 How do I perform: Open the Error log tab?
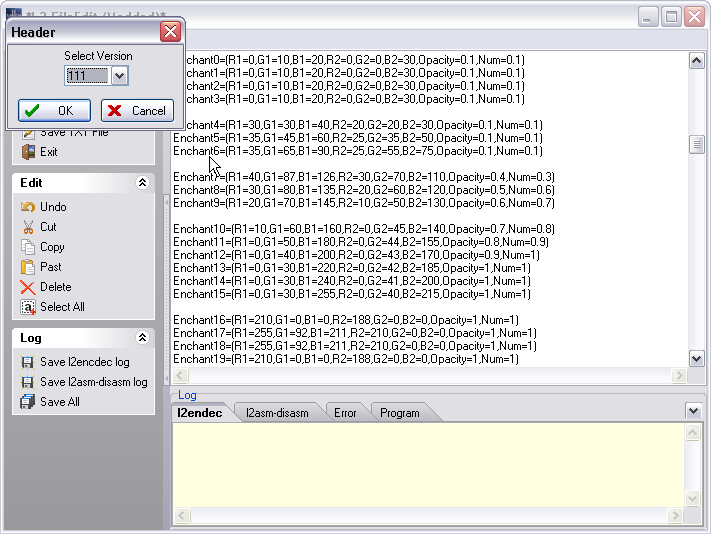345,413
